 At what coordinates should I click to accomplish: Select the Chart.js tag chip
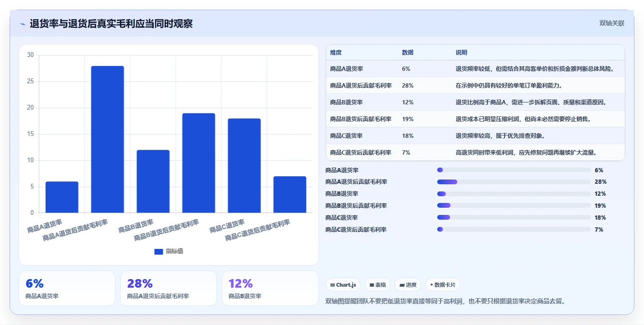(343, 285)
